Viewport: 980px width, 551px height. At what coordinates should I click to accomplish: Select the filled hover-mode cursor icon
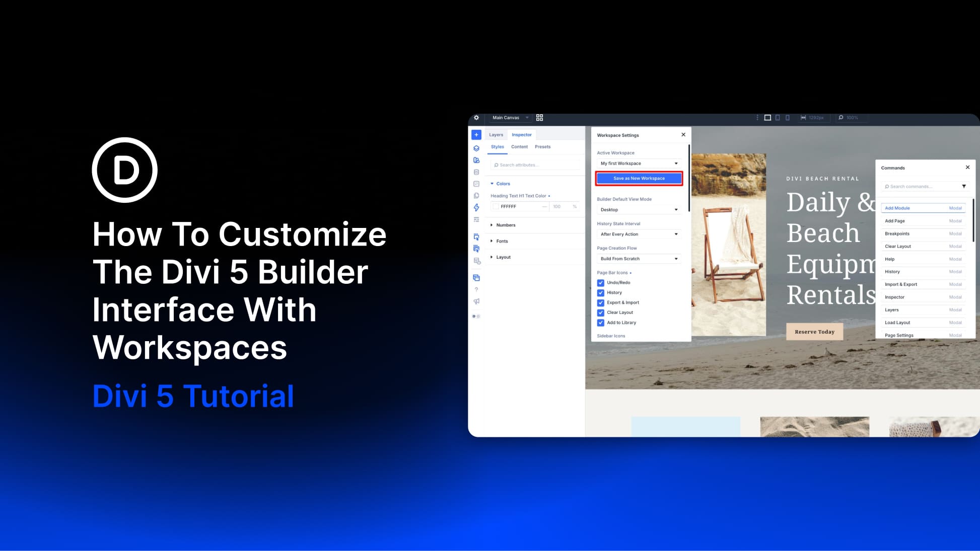[x=476, y=249]
